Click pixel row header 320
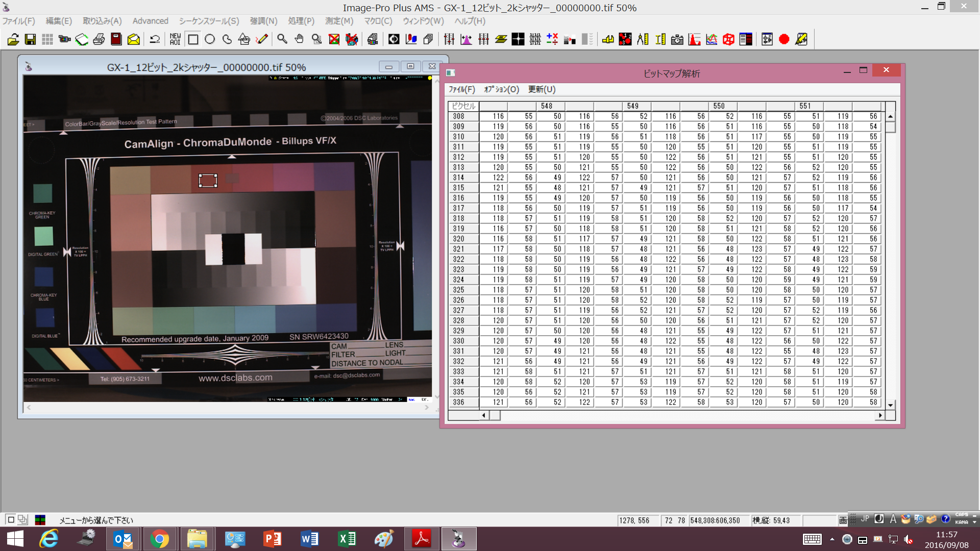Image resolution: width=980 pixels, height=551 pixels. point(458,239)
